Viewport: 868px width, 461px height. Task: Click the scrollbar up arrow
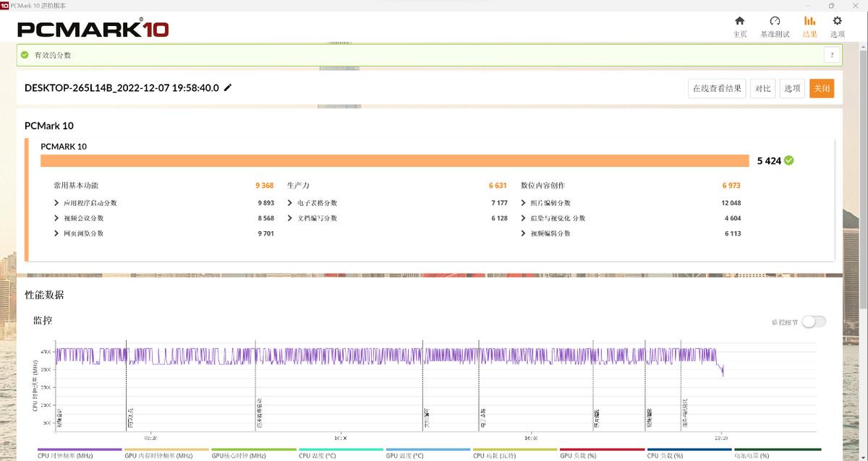coord(864,46)
